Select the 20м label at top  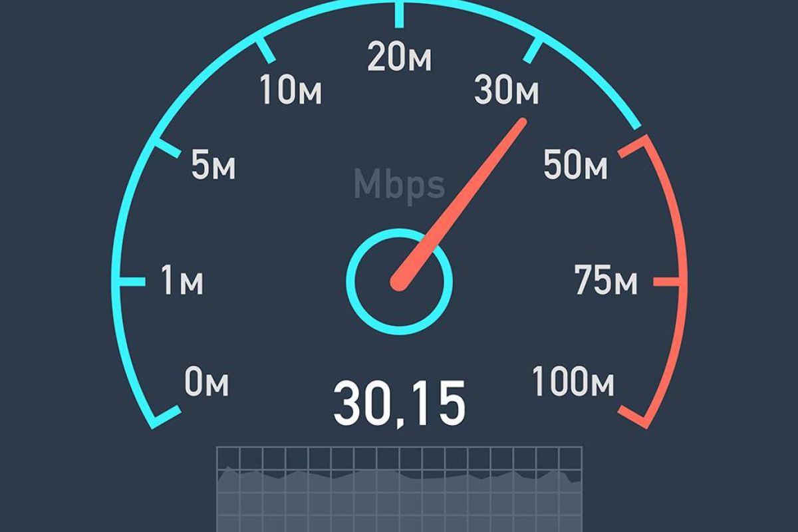point(399,59)
